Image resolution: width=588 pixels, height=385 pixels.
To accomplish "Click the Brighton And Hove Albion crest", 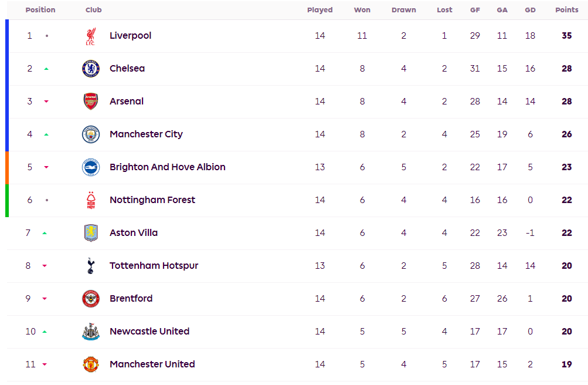I will (x=91, y=167).
